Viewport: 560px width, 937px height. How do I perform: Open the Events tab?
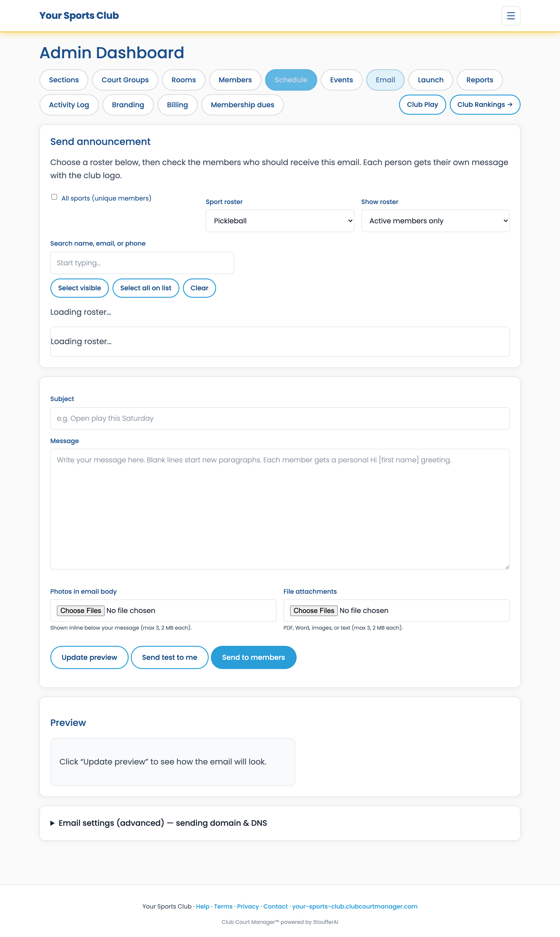click(341, 80)
